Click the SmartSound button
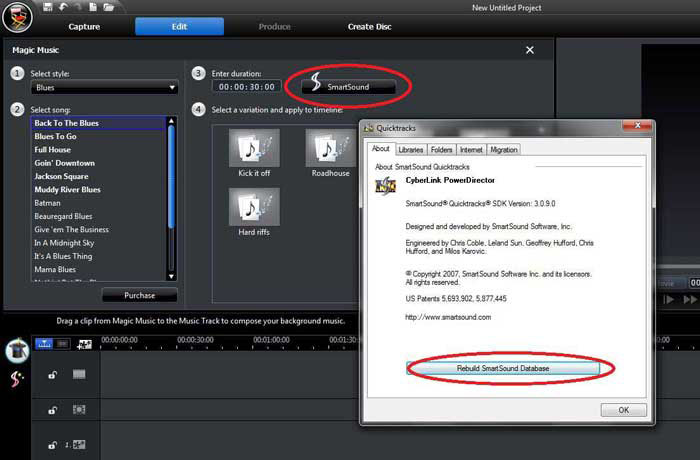The image size is (700, 460). 348,87
